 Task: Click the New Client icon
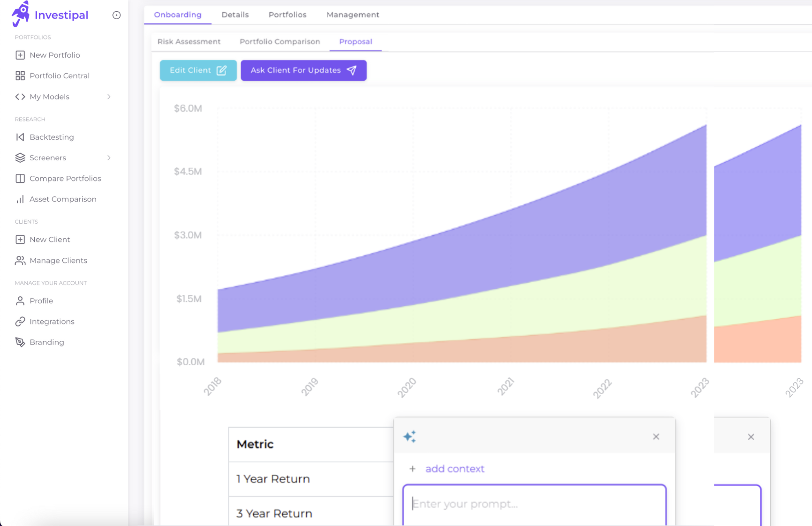click(20, 239)
